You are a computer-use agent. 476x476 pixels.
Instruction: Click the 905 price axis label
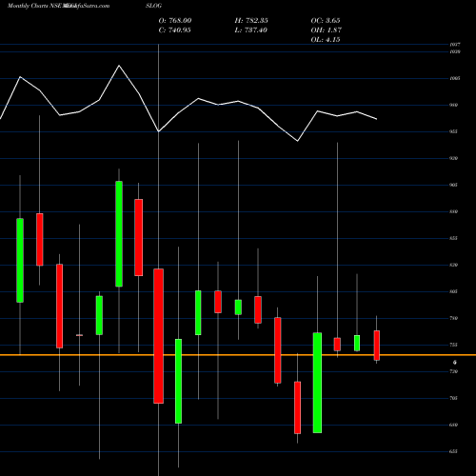(453, 185)
